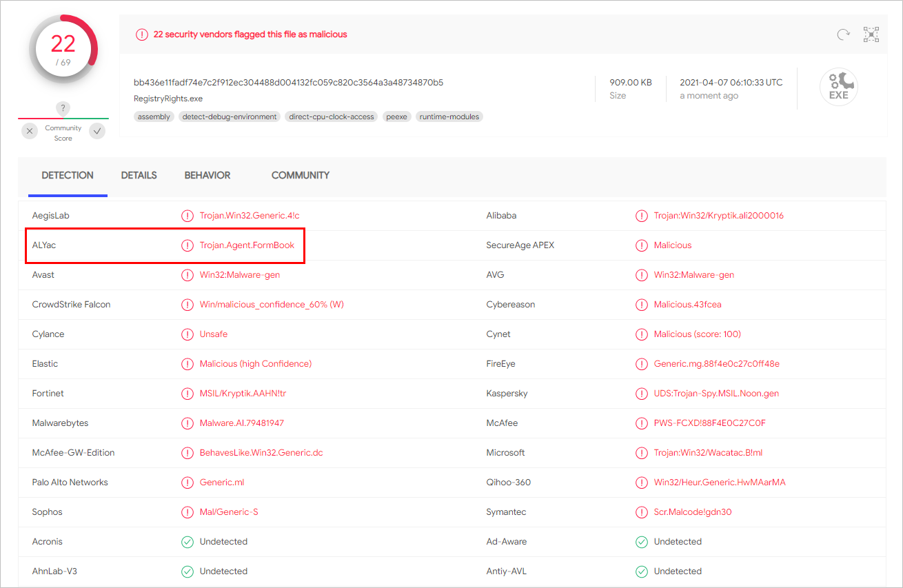Screen dimensions: 903x588
Task: Click the 22 security vendors flagged message
Action: pyautogui.click(x=250, y=34)
